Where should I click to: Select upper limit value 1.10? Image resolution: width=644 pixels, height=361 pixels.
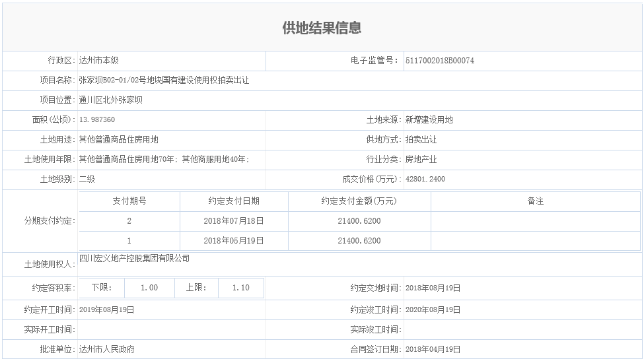[240, 288]
